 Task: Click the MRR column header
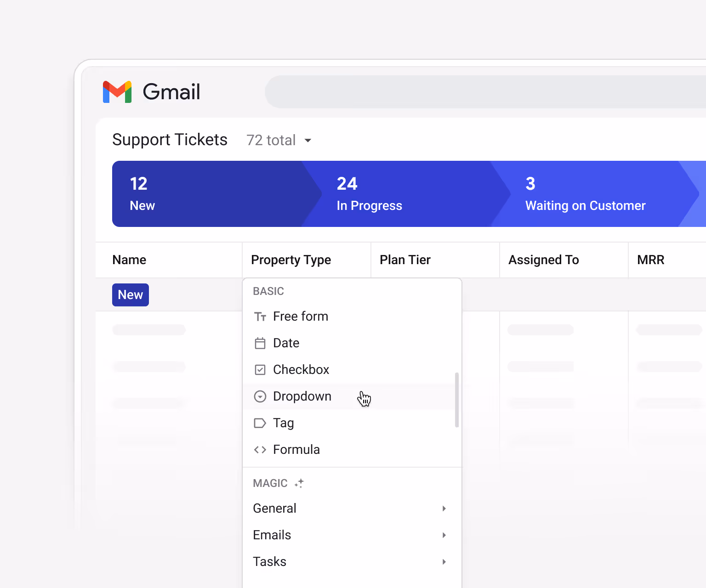[x=667, y=260]
